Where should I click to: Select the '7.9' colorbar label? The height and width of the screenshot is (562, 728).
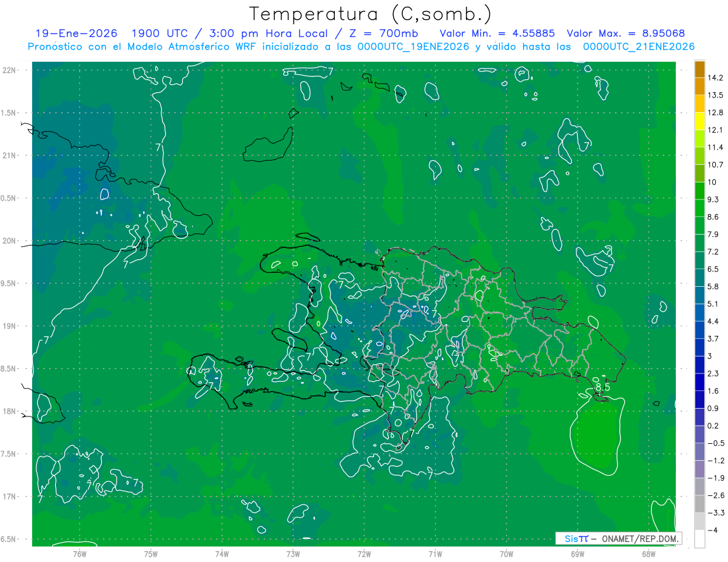pos(713,235)
